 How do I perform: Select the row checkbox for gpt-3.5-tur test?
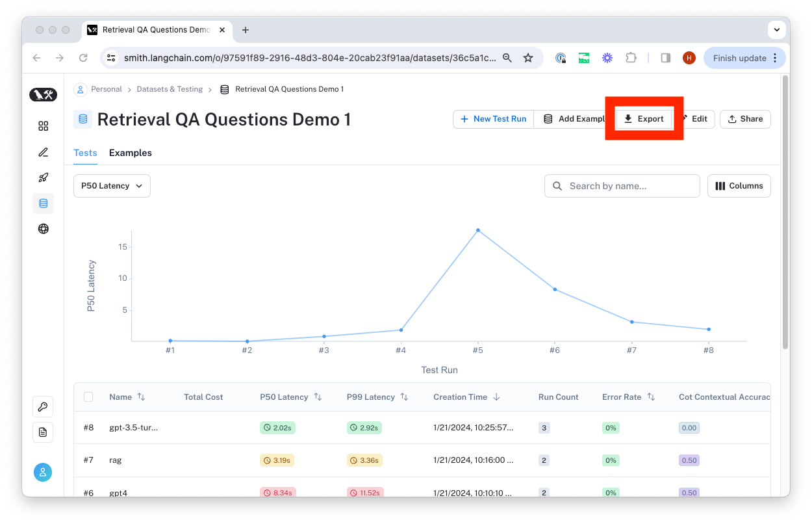(x=89, y=428)
